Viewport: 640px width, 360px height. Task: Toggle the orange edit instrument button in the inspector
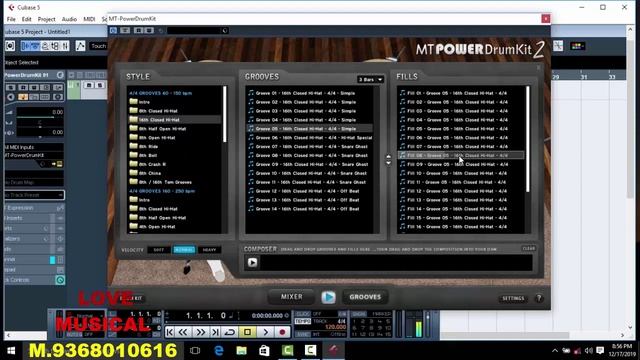pos(23,97)
